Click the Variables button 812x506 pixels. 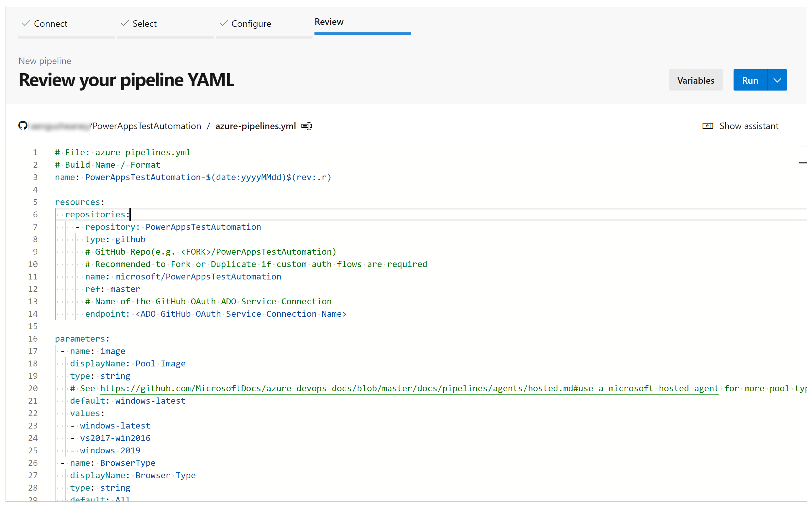[696, 80]
